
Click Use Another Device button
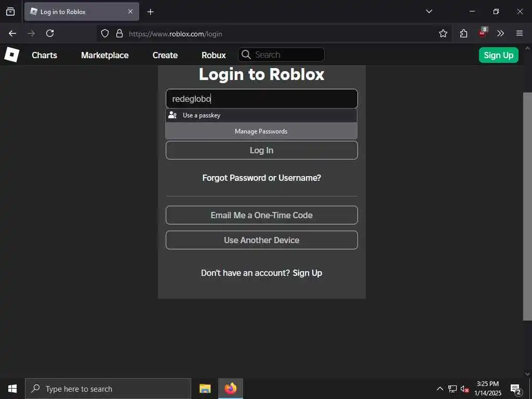click(262, 240)
